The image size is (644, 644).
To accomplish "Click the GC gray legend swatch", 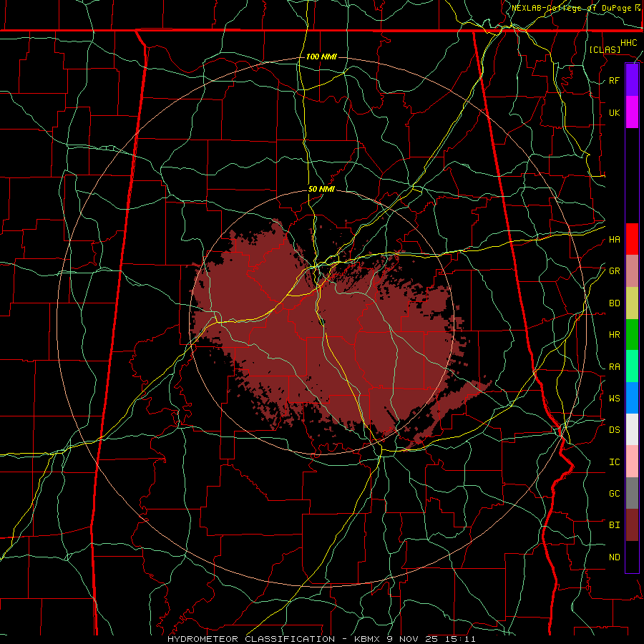I will coord(632,493).
